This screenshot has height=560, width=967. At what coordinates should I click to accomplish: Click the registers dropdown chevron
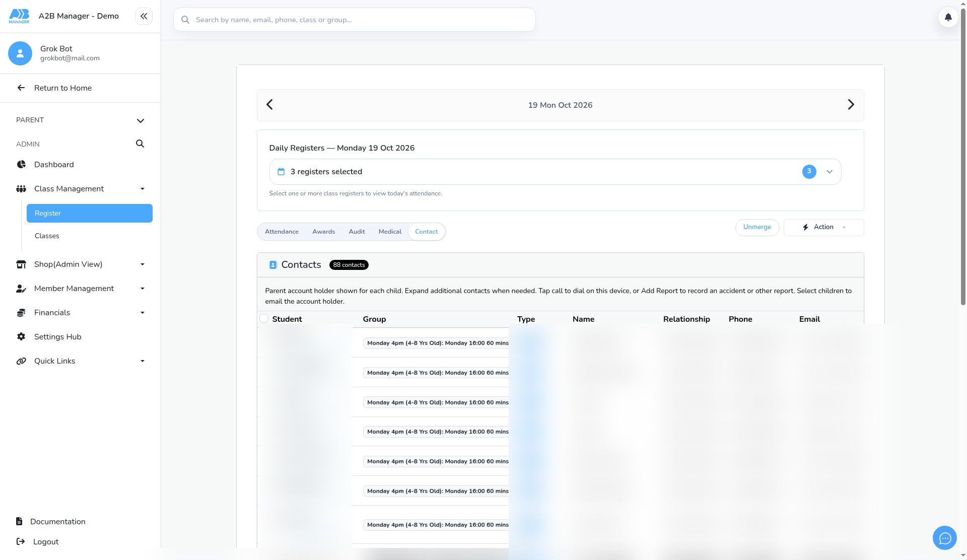(830, 172)
